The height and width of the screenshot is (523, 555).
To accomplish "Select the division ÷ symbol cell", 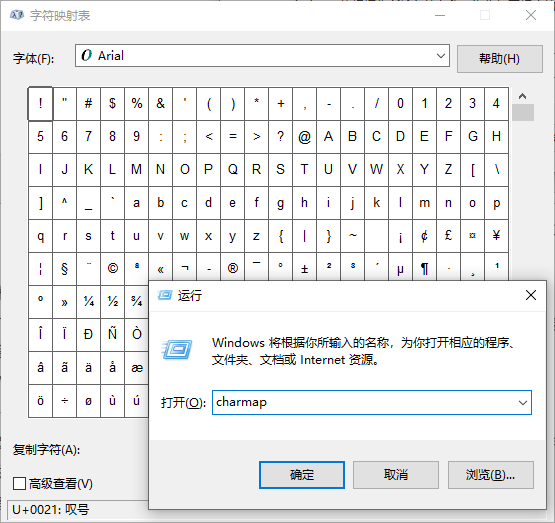I will [64, 401].
